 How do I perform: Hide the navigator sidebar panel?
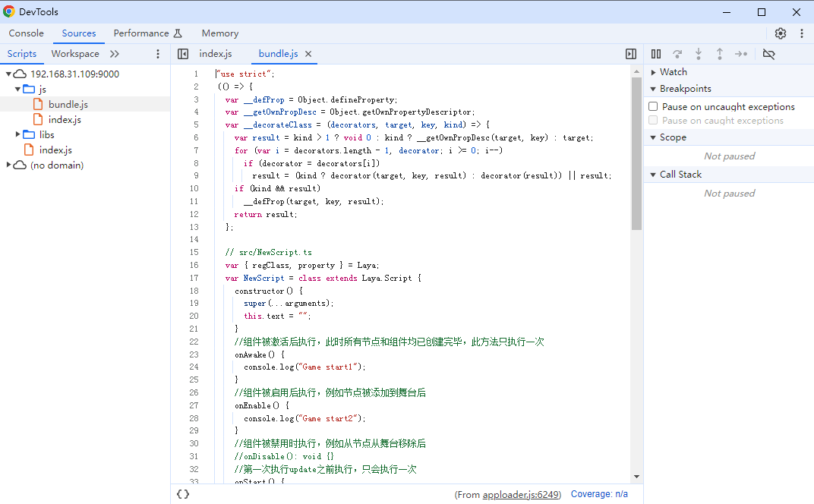pyautogui.click(x=183, y=54)
